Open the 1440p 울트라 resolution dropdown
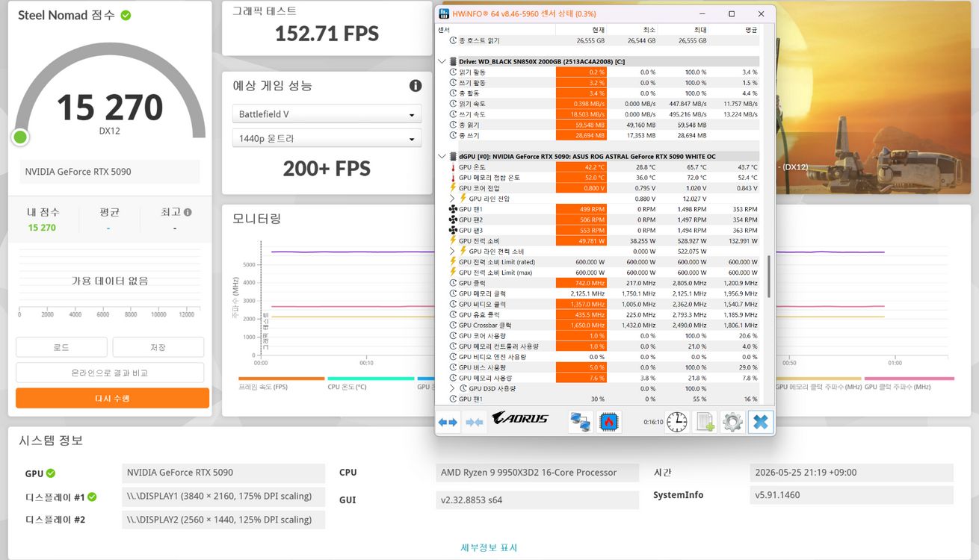The height and width of the screenshot is (560, 979). (x=327, y=138)
